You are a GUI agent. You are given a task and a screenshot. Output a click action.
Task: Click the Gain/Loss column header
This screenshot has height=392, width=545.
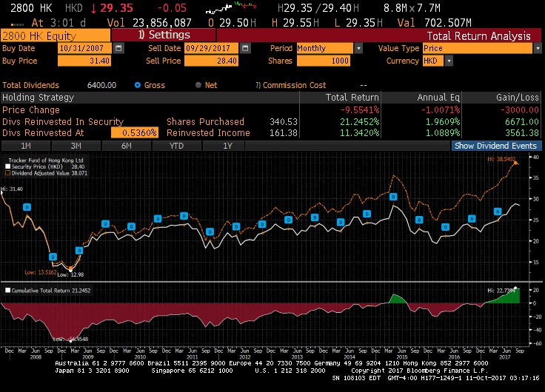518,98
